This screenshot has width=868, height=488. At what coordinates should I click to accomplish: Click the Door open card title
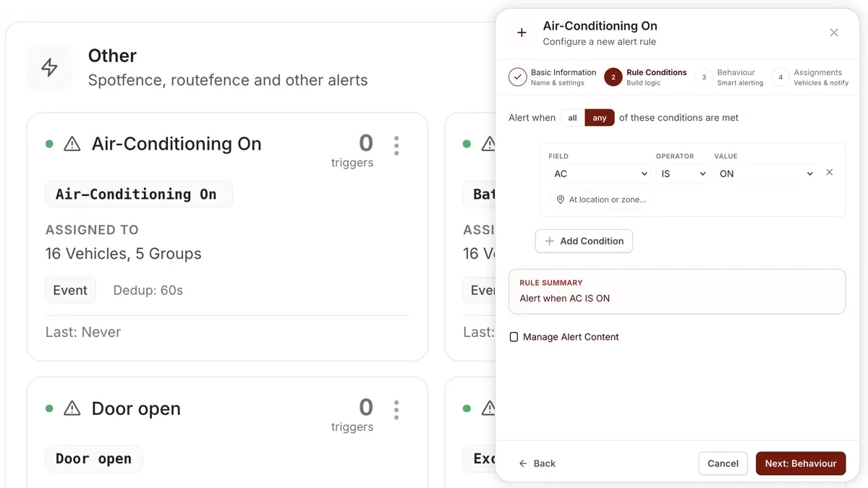[136, 408]
